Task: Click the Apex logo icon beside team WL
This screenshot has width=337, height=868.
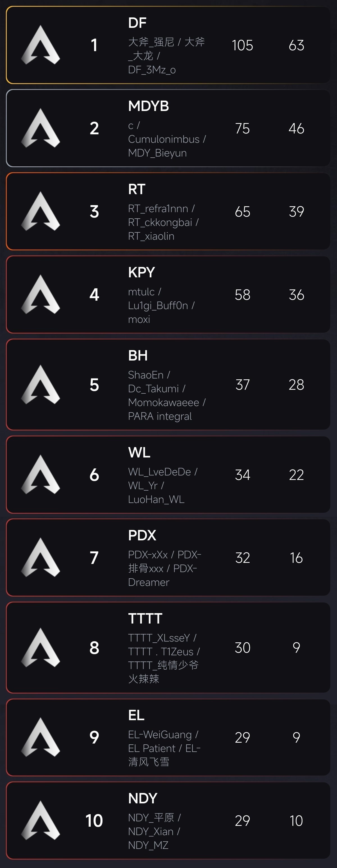Action: (x=41, y=475)
